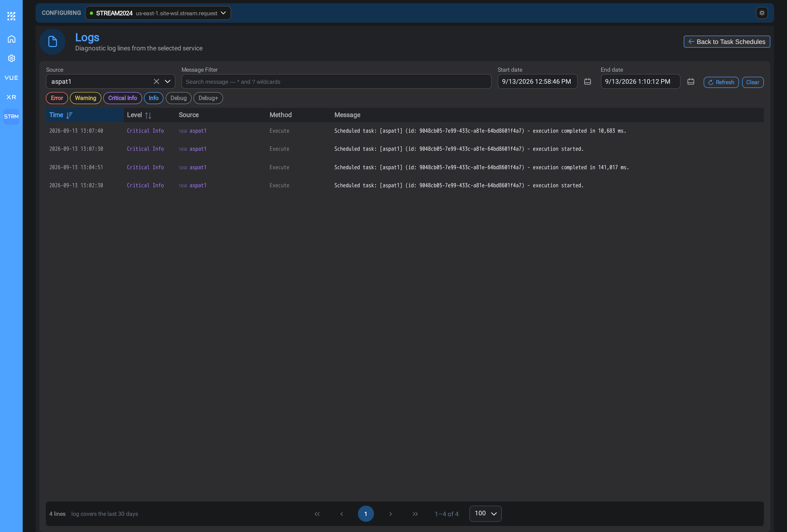Image resolution: width=787 pixels, height=532 pixels.
Task: Select page 1 in pagination
Action: pyautogui.click(x=366, y=514)
